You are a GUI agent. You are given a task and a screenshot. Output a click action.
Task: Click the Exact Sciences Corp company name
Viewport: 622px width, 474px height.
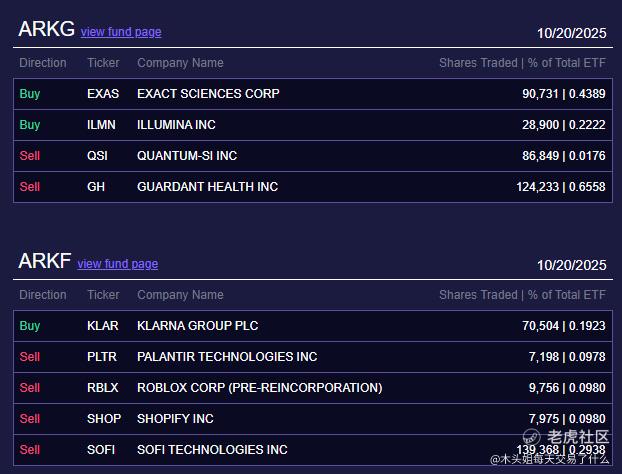(x=208, y=94)
